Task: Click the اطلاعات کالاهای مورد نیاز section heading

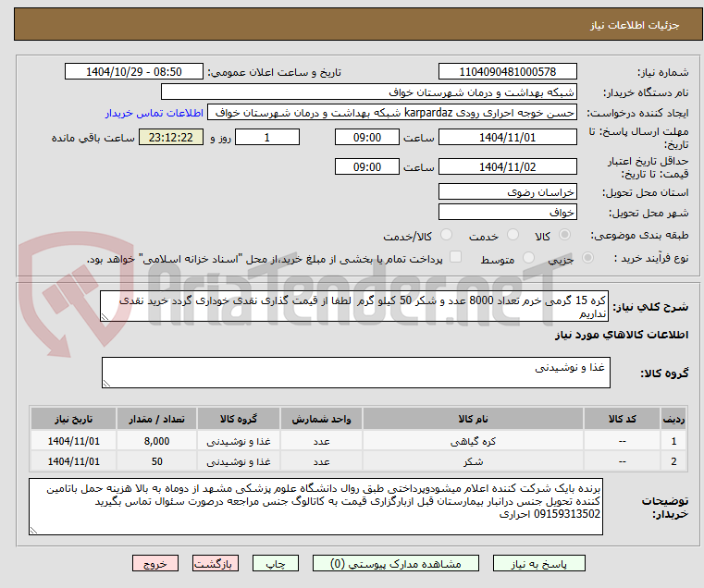Action: [x=622, y=335]
